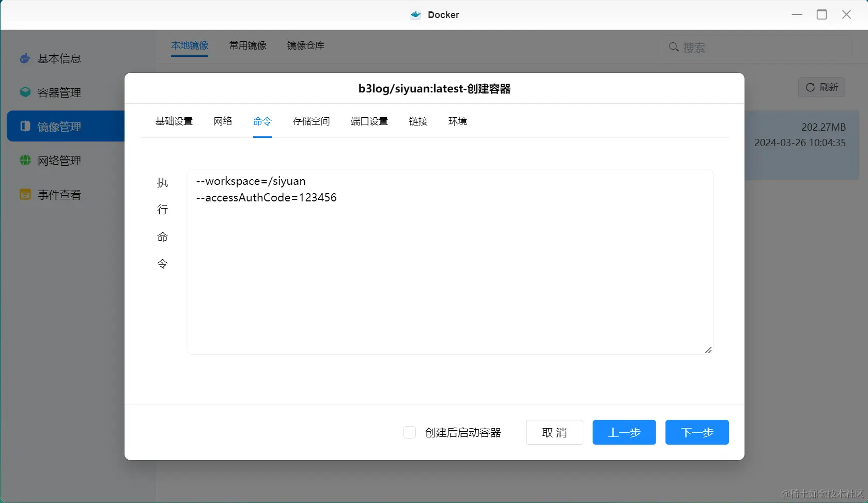This screenshot has height=503, width=868.
Task: Click the 202.27MB image size text
Action: click(x=824, y=127)
